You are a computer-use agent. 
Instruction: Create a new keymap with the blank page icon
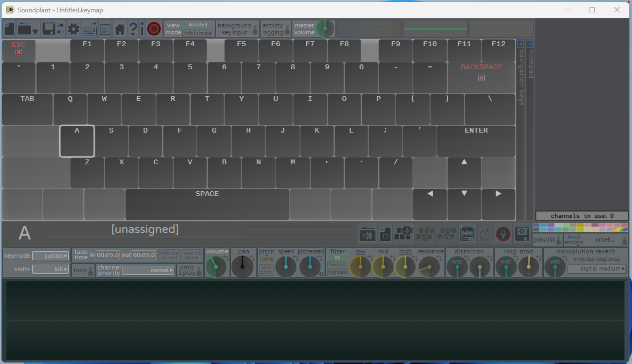tap(9, 29)
